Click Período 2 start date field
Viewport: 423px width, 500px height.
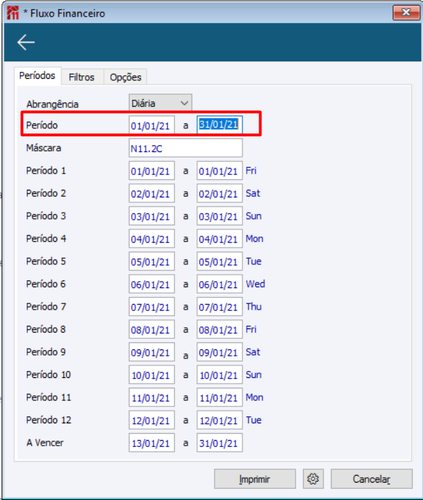pyautogui.click(x=152, y=194)
